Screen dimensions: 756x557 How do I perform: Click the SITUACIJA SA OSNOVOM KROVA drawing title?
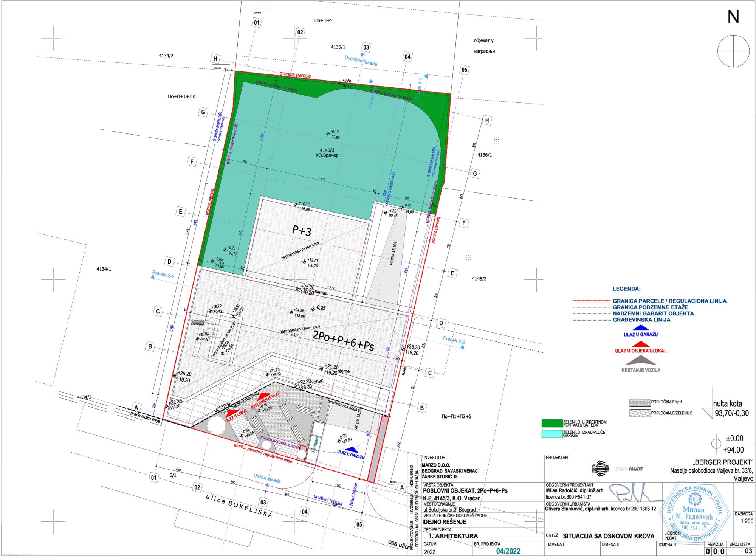[x=608, y=536]
